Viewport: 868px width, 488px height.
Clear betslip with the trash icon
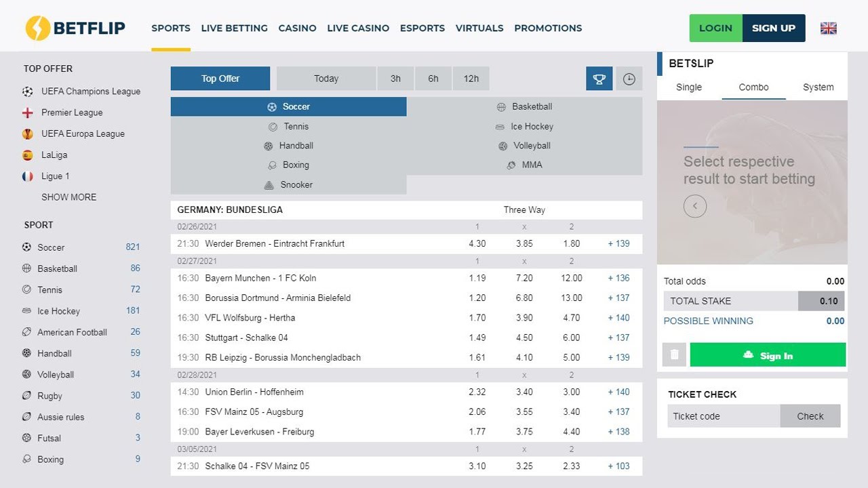tap(674, 354)
